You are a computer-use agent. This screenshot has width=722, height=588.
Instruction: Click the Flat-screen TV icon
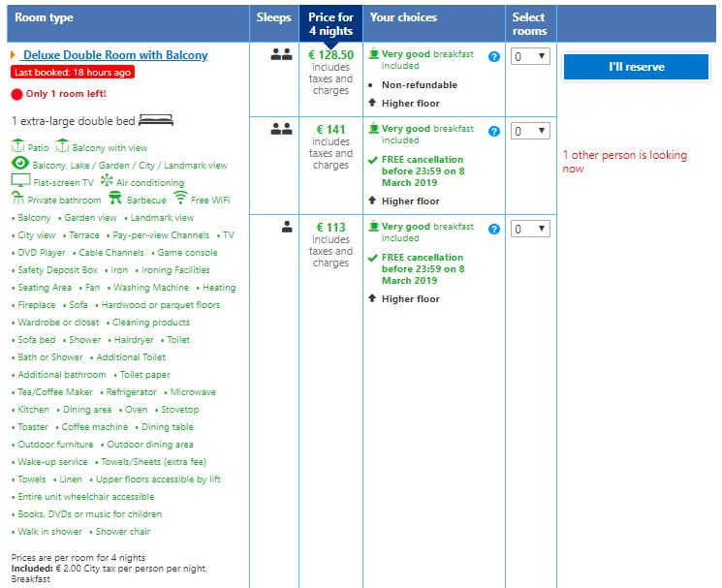[x=19, y=181]
